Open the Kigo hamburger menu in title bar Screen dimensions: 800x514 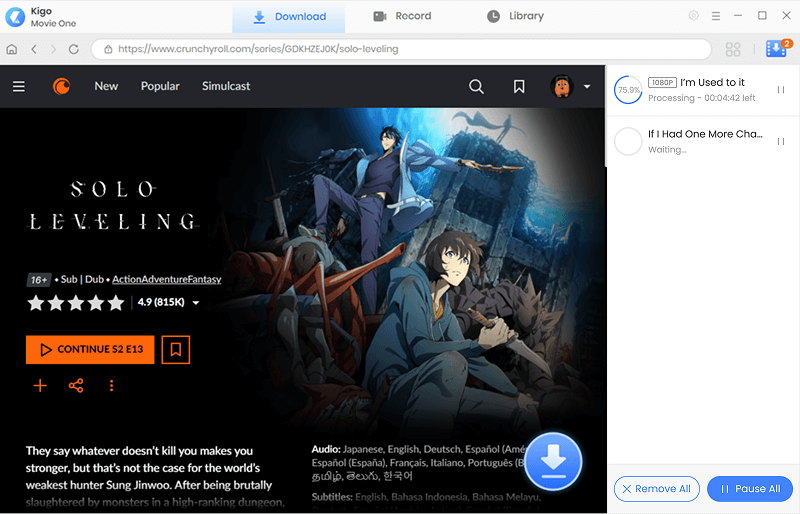pyautogui.click(x=716, y=16)
